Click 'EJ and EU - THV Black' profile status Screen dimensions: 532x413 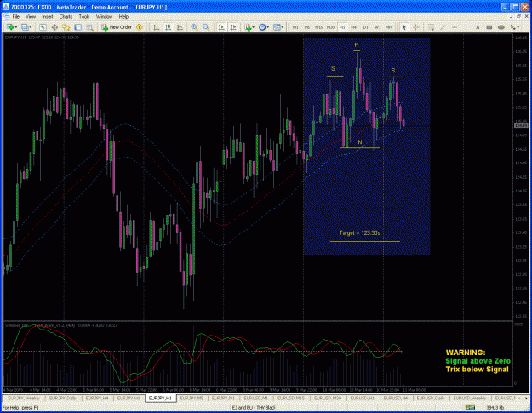(253, 408)
